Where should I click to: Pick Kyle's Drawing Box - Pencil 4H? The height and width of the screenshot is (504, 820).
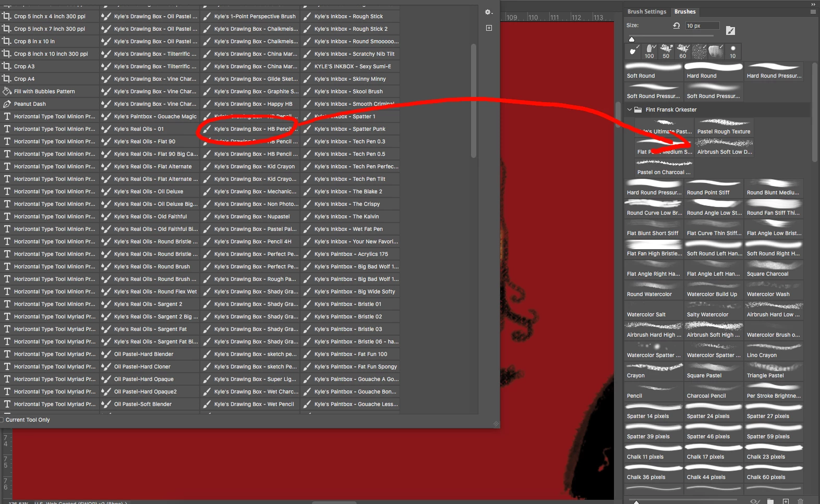250,241
